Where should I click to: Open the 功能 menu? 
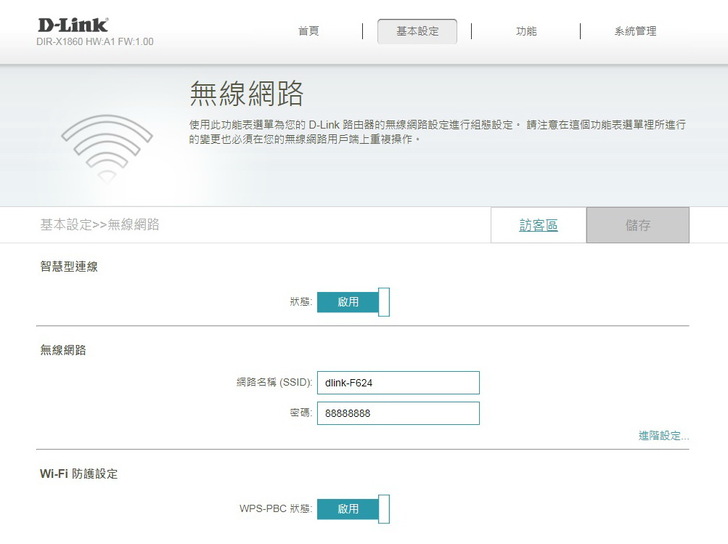[x=526, y=31]
